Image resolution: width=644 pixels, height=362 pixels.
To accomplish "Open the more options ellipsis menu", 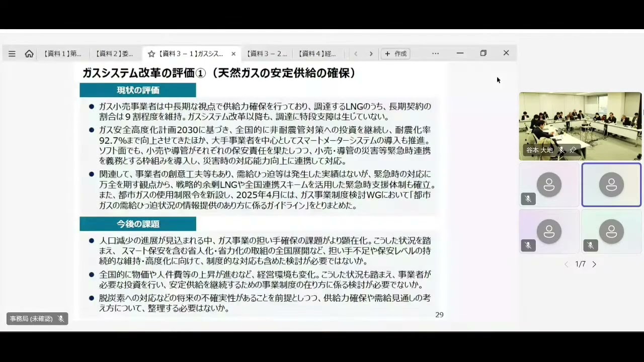I will point(436,53).
